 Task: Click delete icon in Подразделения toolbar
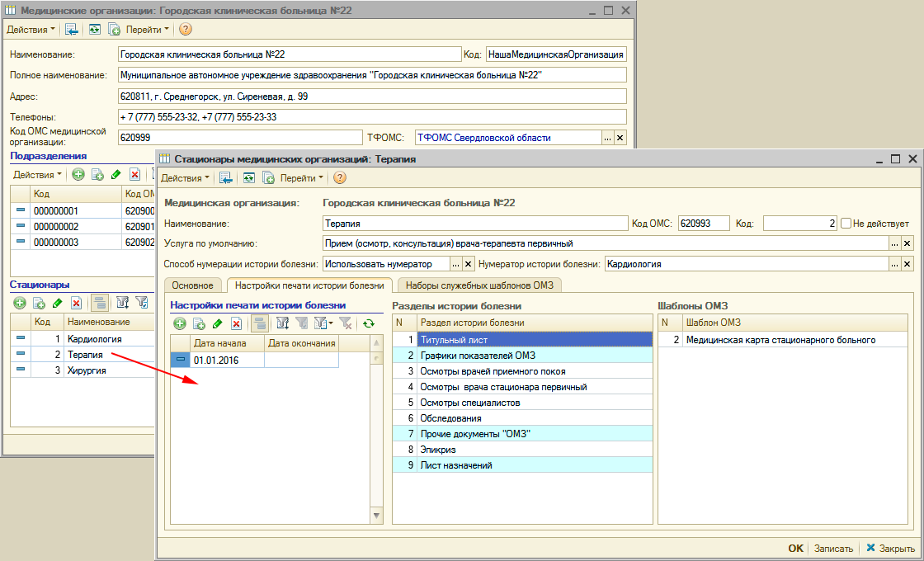(134, 174)
